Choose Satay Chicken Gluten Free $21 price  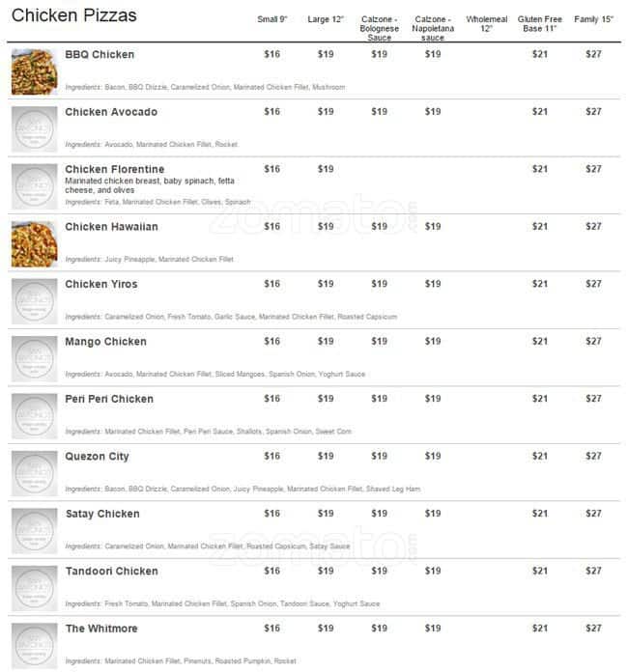click(539, 514)
